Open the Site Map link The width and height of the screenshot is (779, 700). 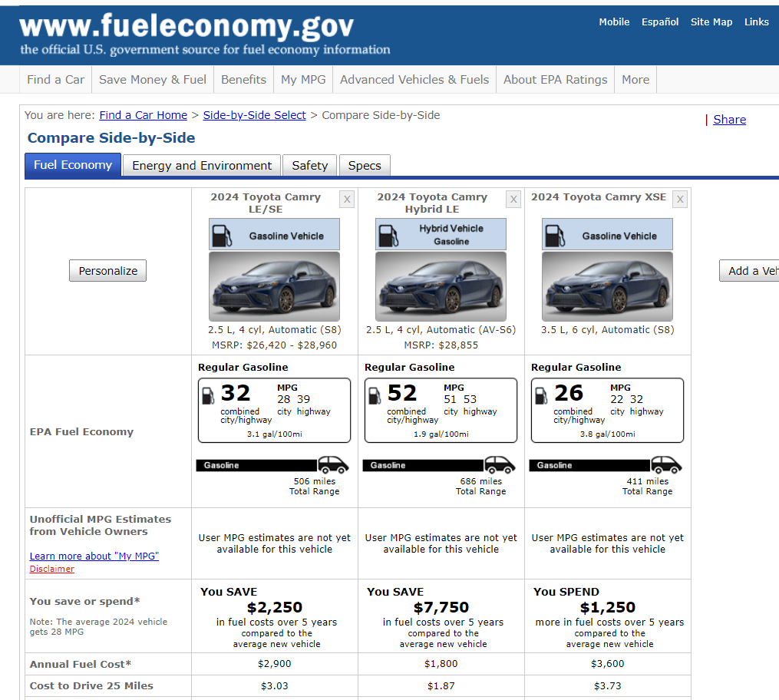[711, 21]
